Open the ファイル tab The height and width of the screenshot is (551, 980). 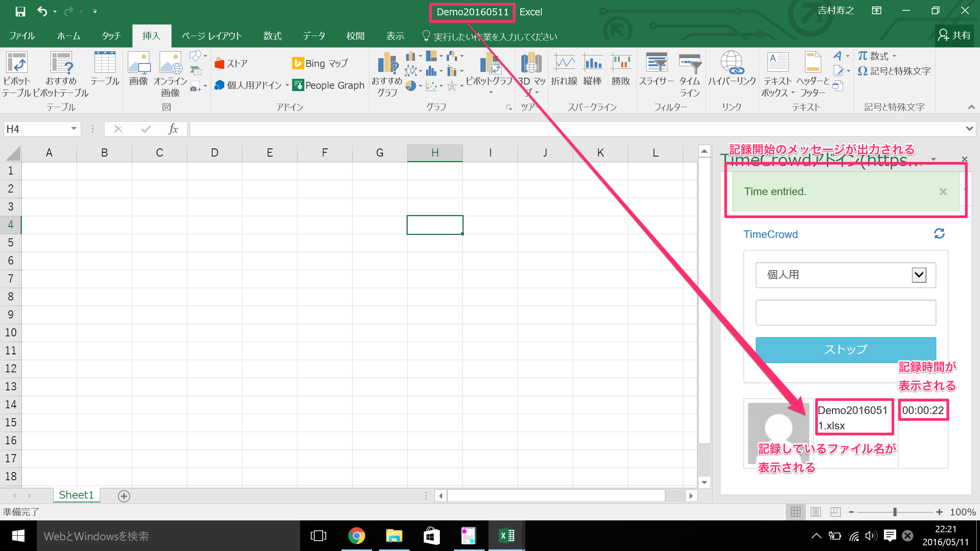point(22,36)
